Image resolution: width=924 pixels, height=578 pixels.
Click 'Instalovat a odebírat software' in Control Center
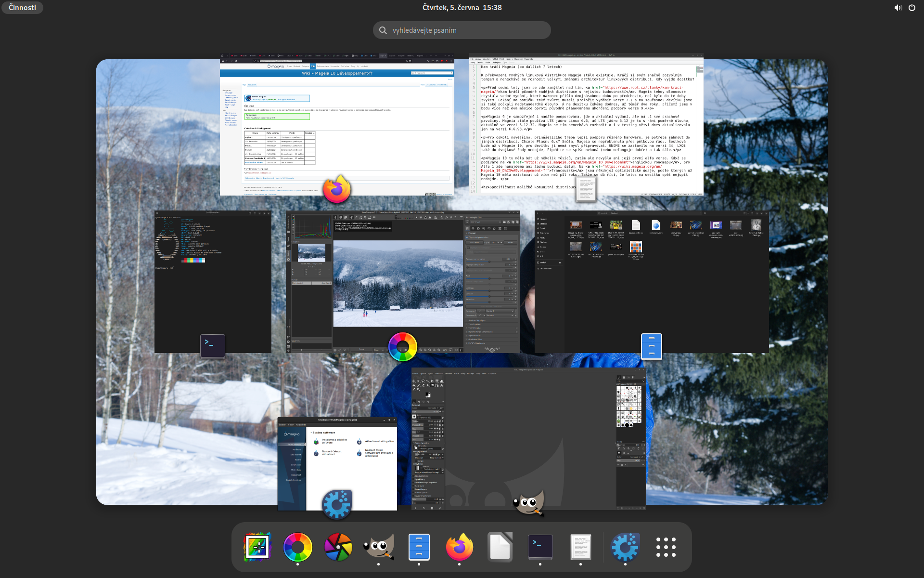coord(334,441)
